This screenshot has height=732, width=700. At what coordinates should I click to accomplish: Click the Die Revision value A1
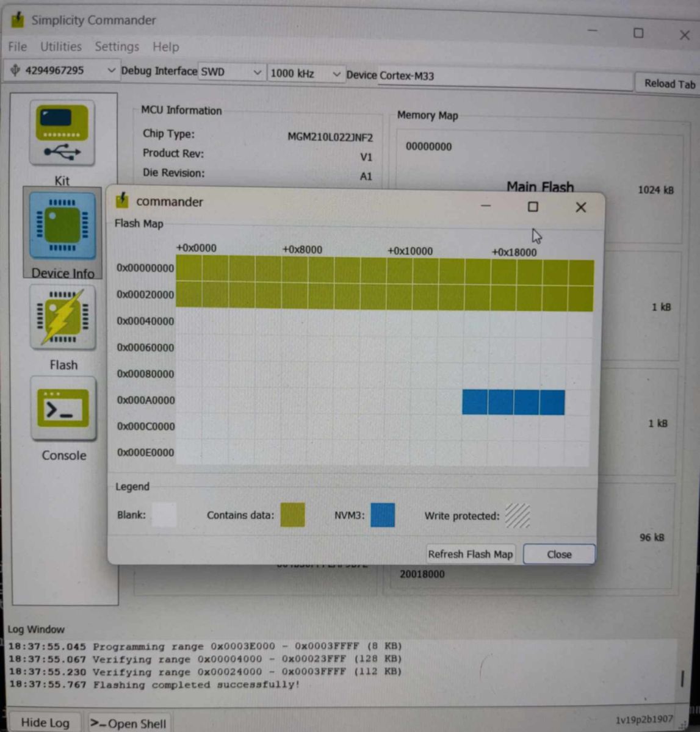[366, 176]
